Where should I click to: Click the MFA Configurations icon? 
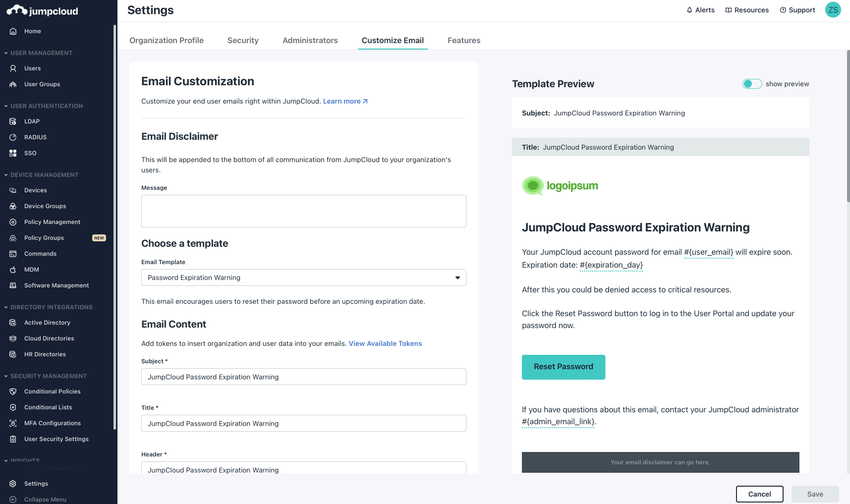(13, 423)
